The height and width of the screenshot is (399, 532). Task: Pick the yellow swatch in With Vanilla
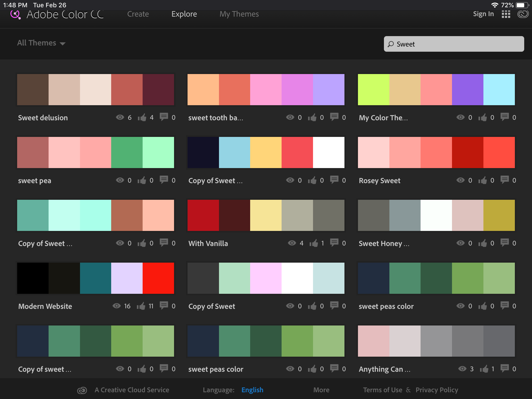pos(266,215)
